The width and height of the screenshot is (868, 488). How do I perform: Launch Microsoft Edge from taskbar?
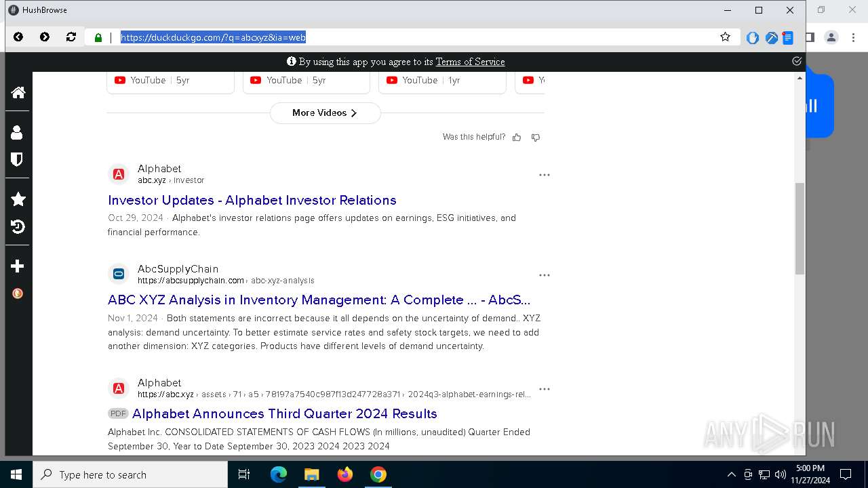pyautogui.click(x=279, y=474)
